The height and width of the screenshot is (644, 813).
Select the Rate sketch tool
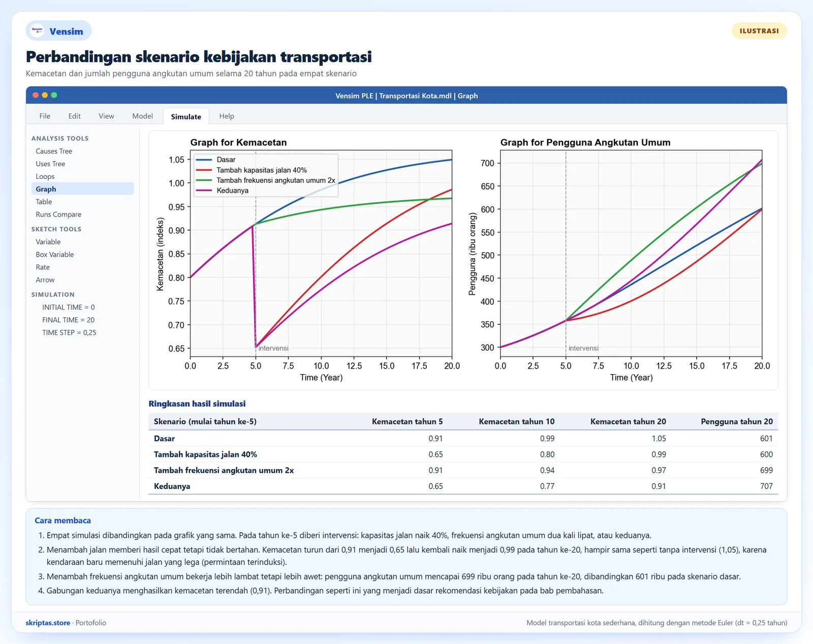pyautogui.click(x=43, y=267)
